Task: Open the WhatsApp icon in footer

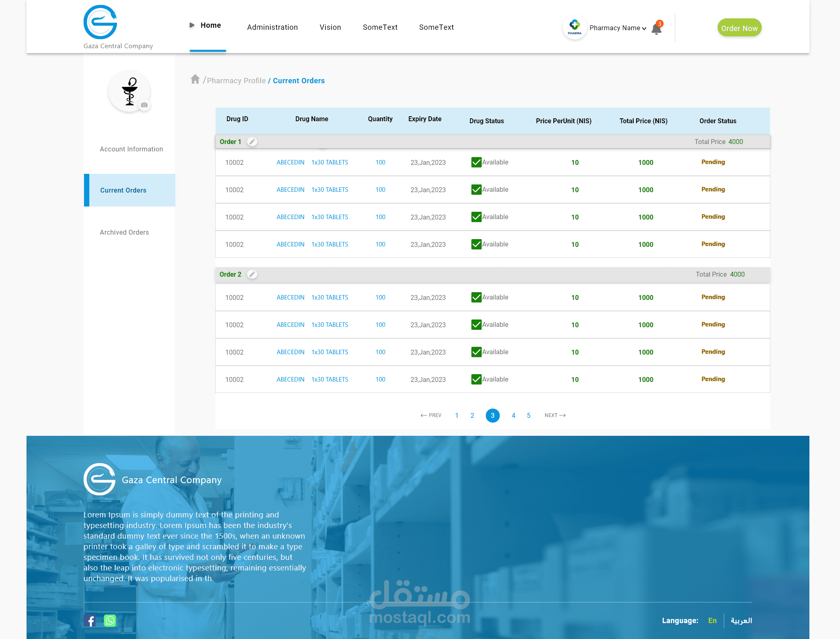Action: pyautogui.click(x=110, y=621)
